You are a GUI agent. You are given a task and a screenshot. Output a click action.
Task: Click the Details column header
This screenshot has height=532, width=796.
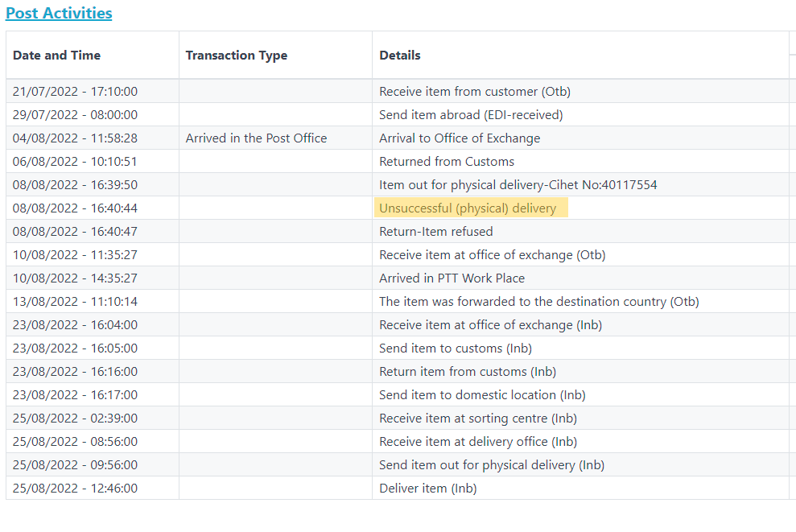tap(399, 56)
